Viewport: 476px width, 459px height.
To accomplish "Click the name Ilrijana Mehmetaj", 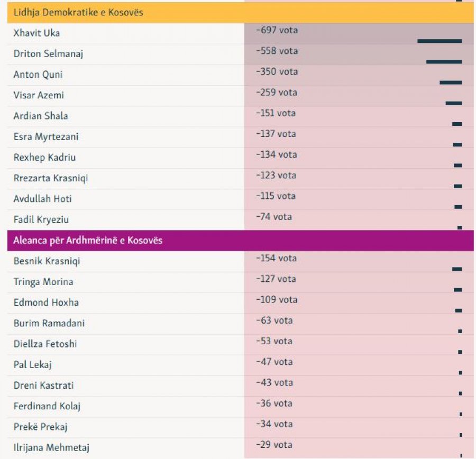I will (51, 448).
